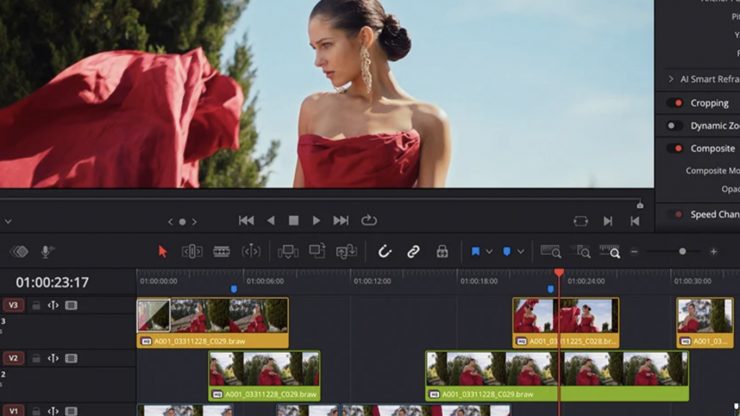Jump to last frame
This screenshot has width=740, height=416.
[x=341, y=221]
